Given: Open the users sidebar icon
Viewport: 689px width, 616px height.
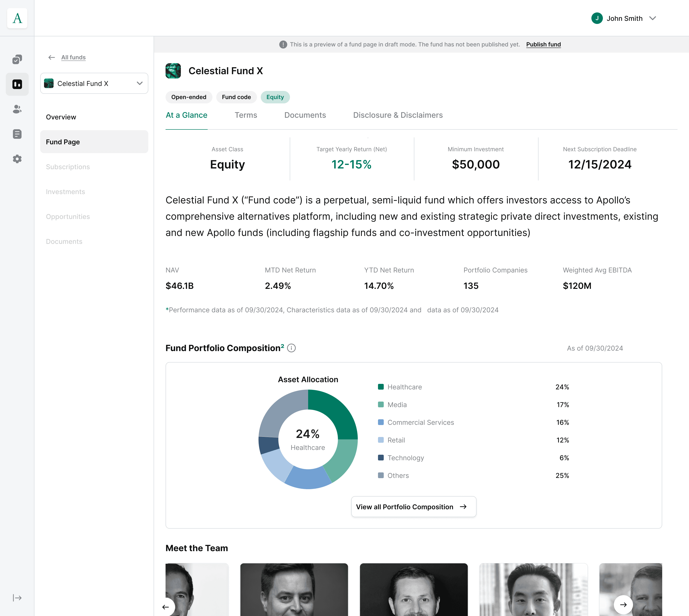Looking at the screenshot, I should click(x=17, y=109).
